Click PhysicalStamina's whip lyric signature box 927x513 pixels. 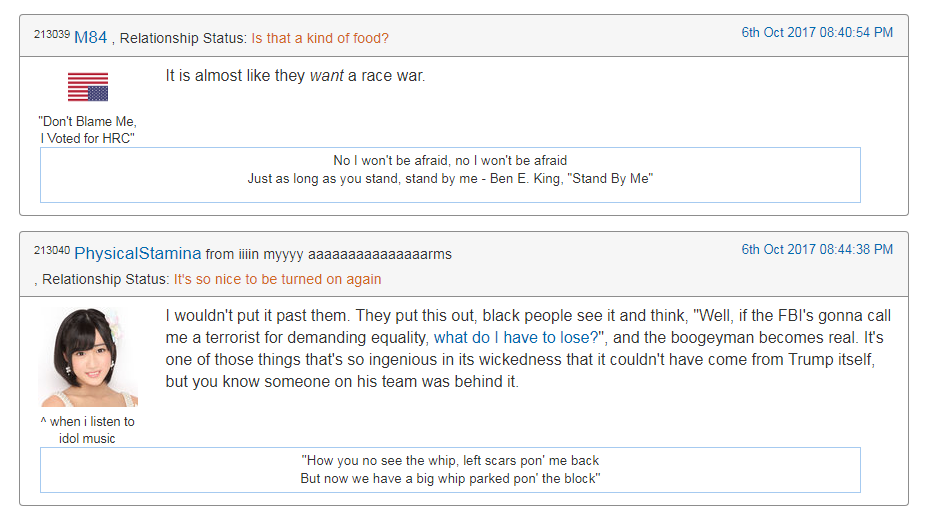tap(450, 470)
